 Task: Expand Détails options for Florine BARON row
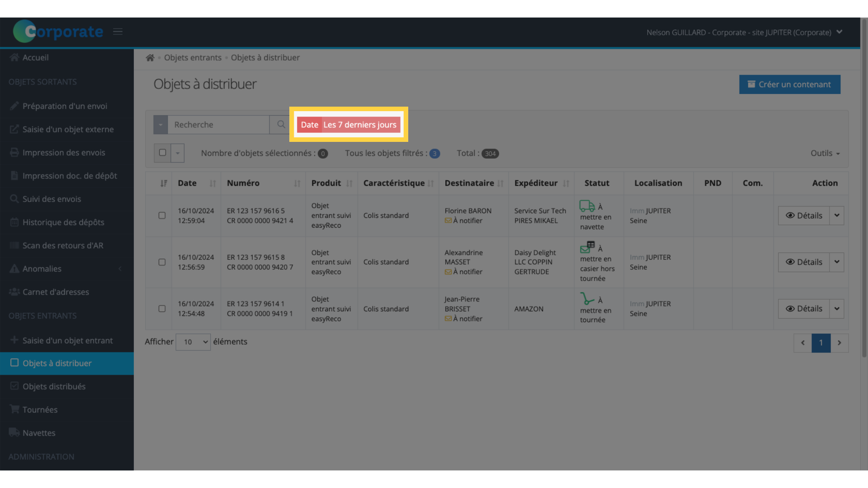click(x=837, y=216)
